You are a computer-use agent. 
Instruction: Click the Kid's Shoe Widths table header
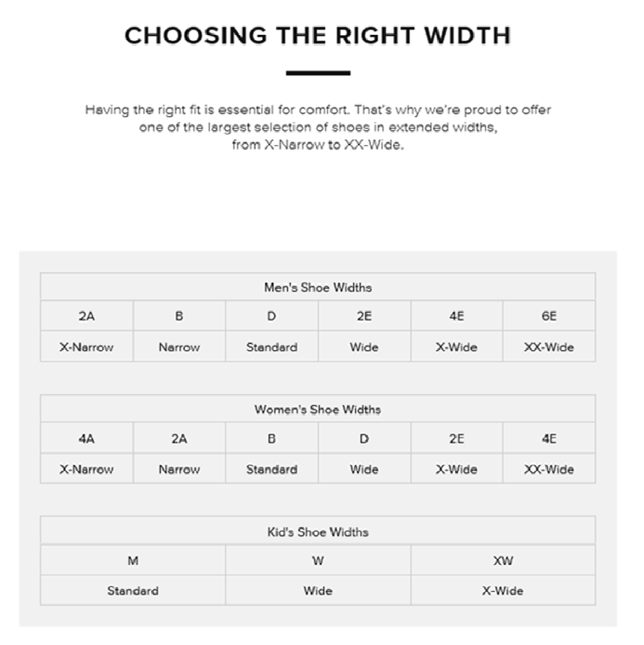pyautogui.click(x=317, y=532)
